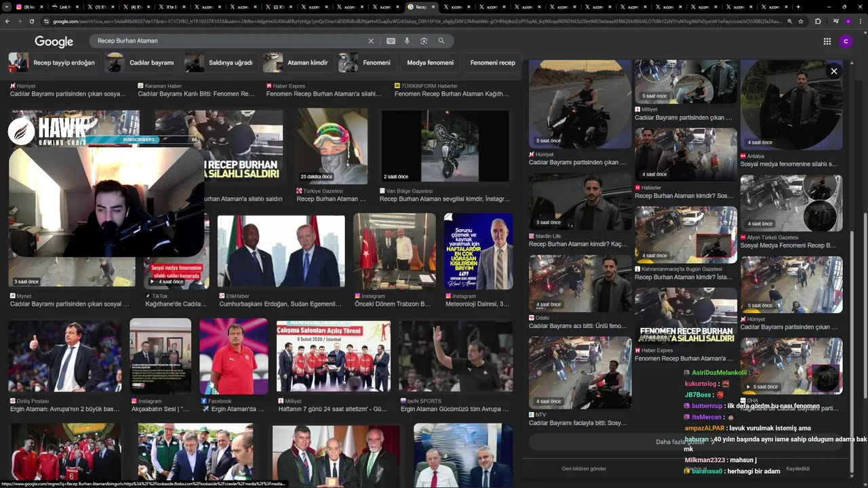
Task: Open the Van Bölge Gazetesi motorcycle thumbnail
Action: (x=445, y=146)
